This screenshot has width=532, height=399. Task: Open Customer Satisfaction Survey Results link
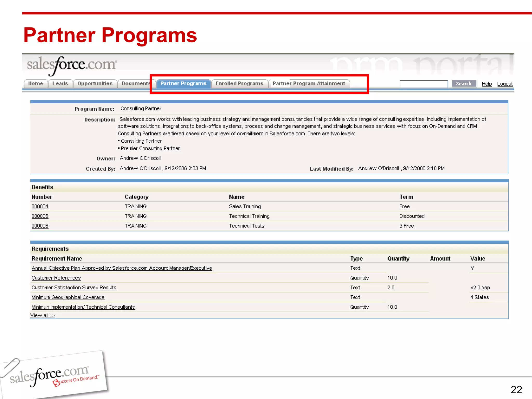74,288
